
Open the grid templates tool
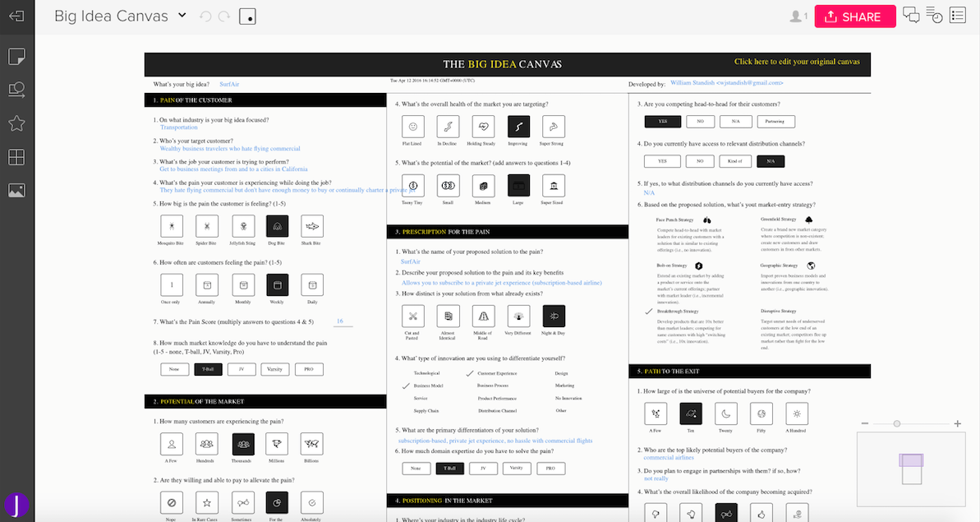click(x=16, y=157)
